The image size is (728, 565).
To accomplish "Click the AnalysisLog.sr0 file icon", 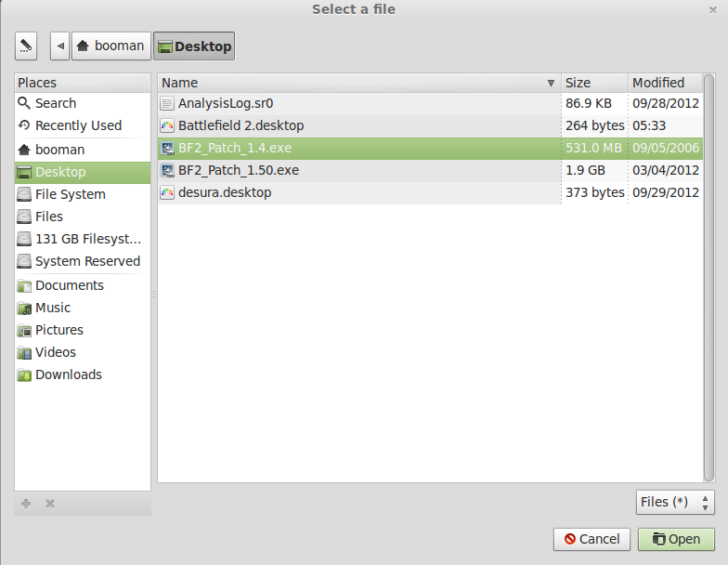I will point(167,103).
